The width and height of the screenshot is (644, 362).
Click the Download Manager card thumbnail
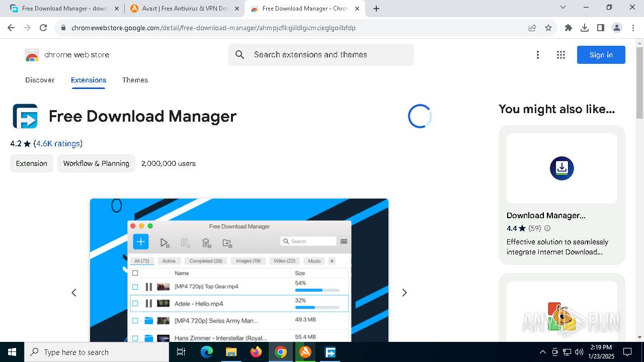pyautogui.click(x=562, y=168)
